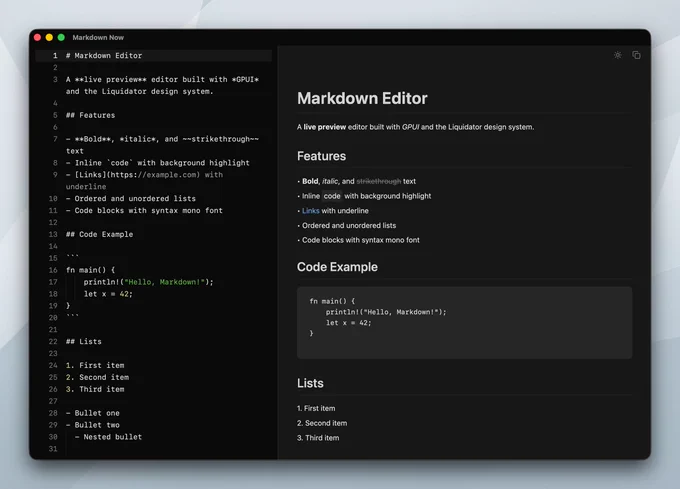This screenshot has height=489, width=680.
Task: Click the preview code block 'fn main() {' line
Action: [332, 301]
